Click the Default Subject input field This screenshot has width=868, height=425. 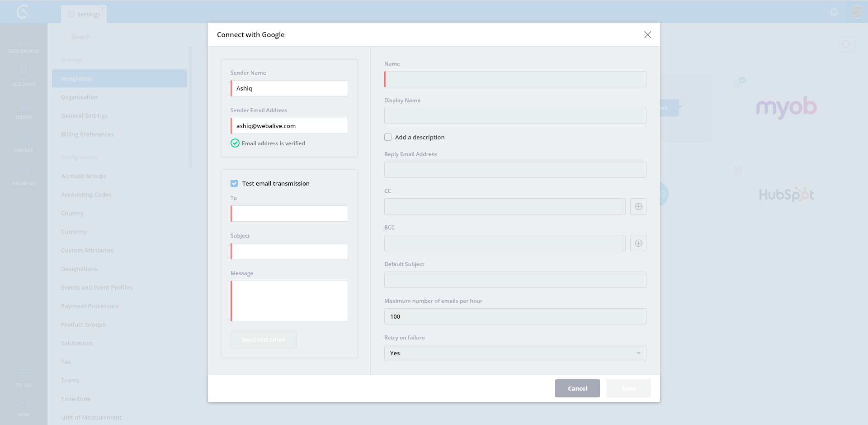coord(515,280)
